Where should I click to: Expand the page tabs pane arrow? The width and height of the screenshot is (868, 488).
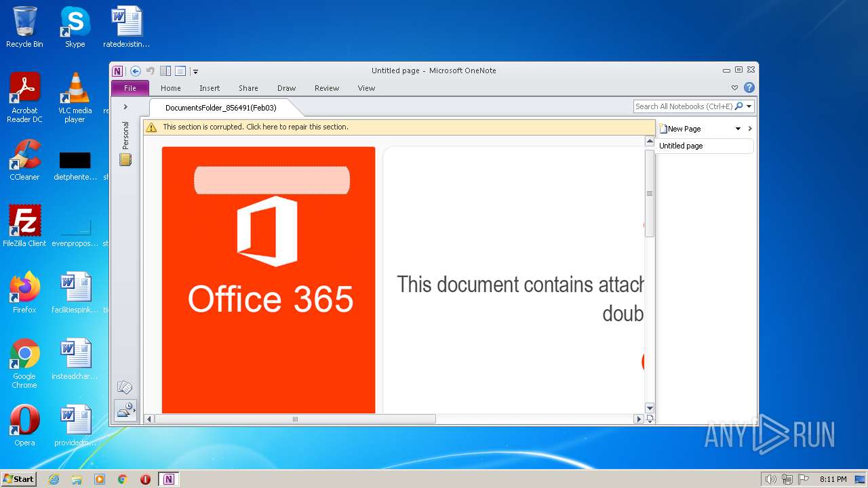coord(750,129)
